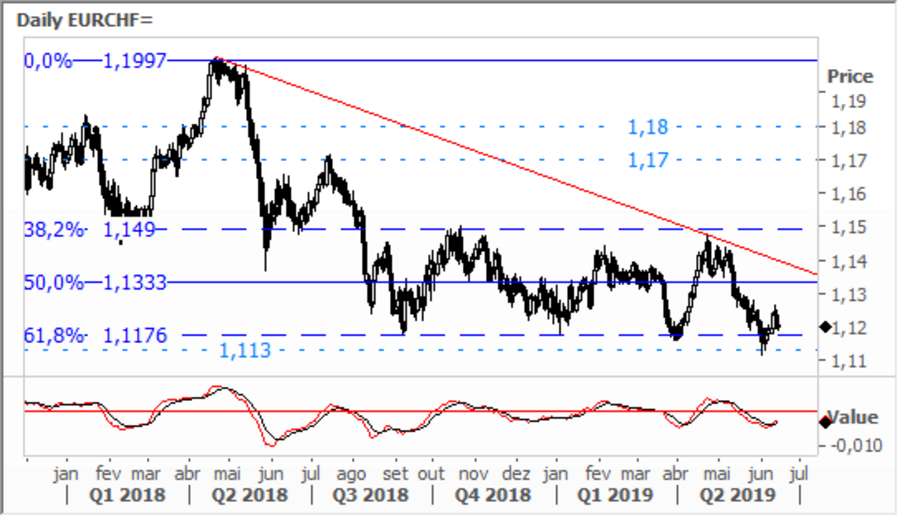
Task: Select the 'Q1 2018' quarter label
Action: [127, 495]
